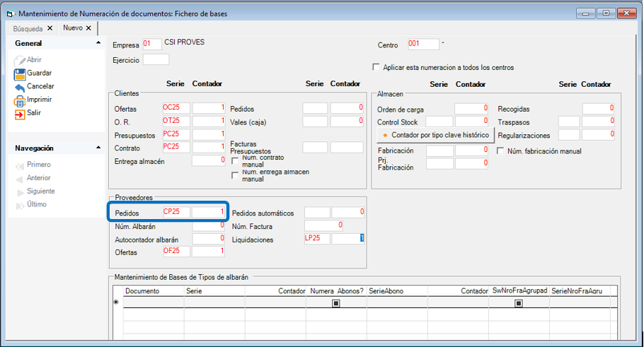Image resolution: width=644 pixels, height=347 pixels.
Task: Click the Centro code field
Action: 423,44
